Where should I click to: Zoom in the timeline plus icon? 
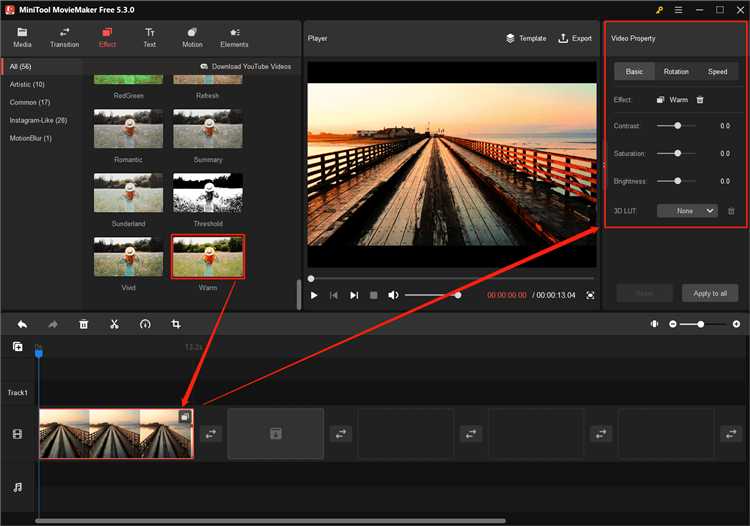tap(736, 324)
